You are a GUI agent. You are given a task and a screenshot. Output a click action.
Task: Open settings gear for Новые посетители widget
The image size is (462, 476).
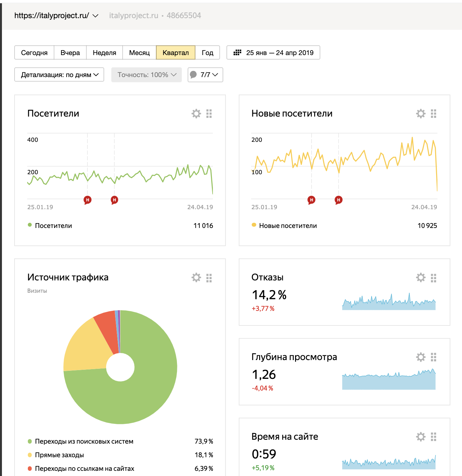point(421,114)
